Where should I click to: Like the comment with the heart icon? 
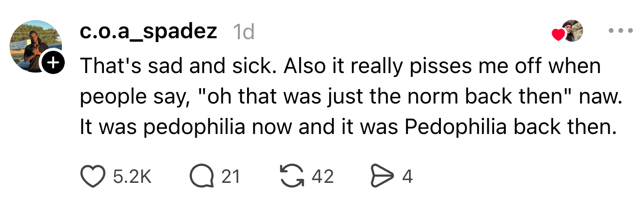tap(92, 177)
